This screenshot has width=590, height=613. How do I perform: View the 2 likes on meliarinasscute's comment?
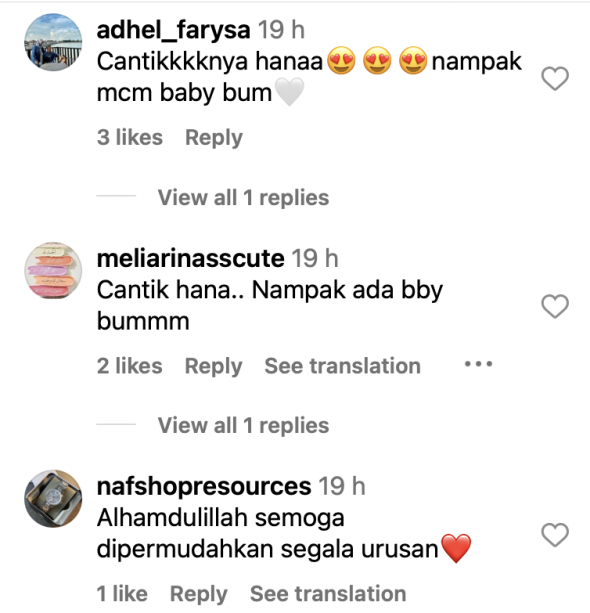129,366
